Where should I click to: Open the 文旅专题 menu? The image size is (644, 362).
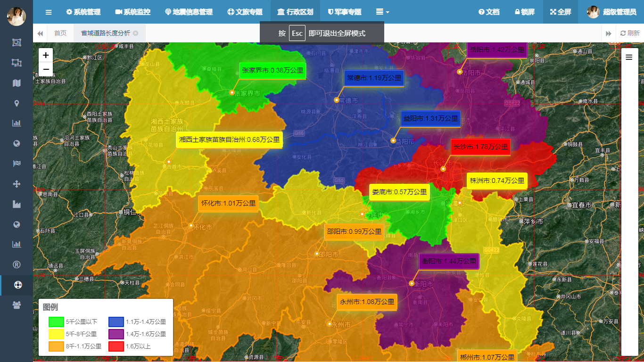tap(245, 12)
